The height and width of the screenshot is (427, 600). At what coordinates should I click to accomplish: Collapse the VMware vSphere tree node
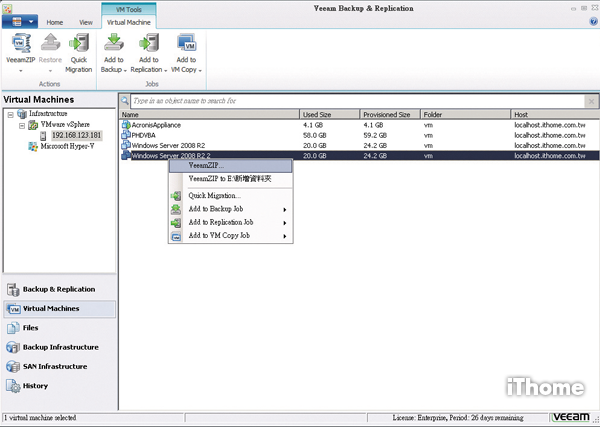pos(20,125)
